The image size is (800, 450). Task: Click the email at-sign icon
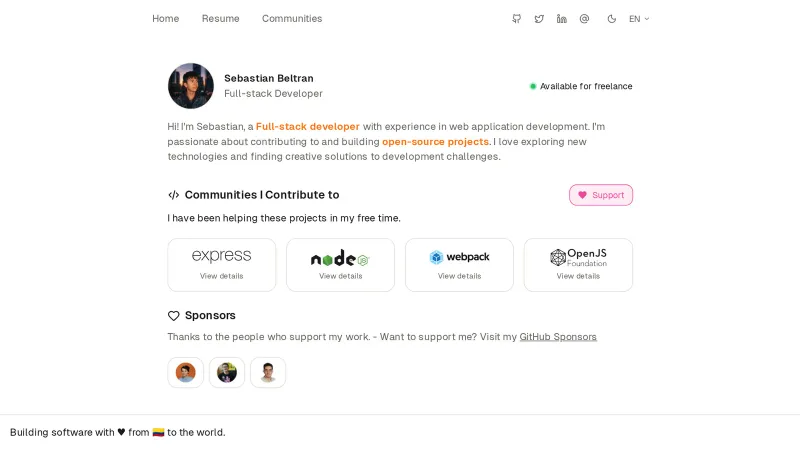click(584, 19)
